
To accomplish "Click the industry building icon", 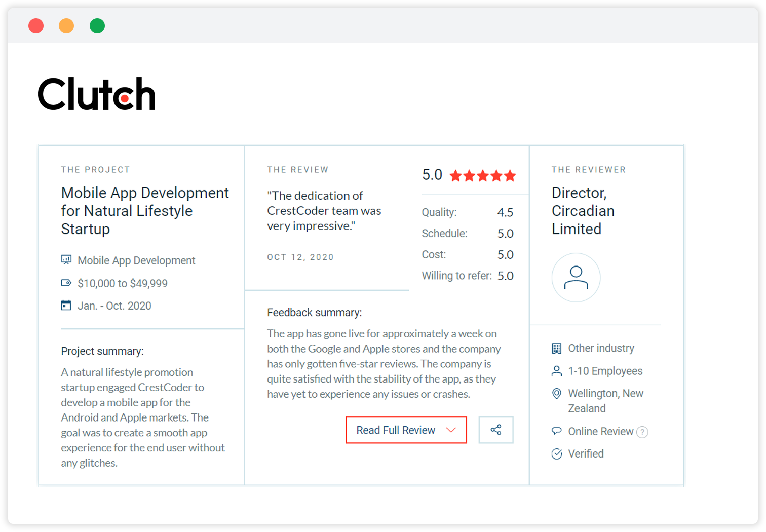I will (557, 348).
